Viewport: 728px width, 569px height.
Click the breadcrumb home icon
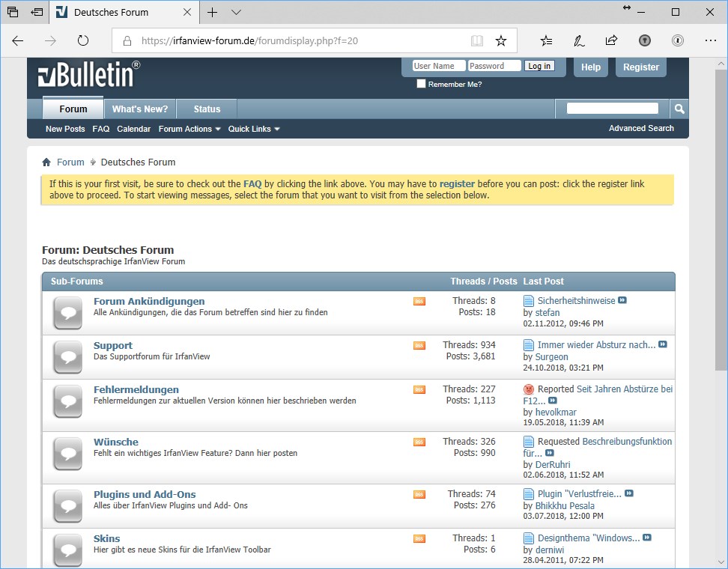tap(46, 162)
